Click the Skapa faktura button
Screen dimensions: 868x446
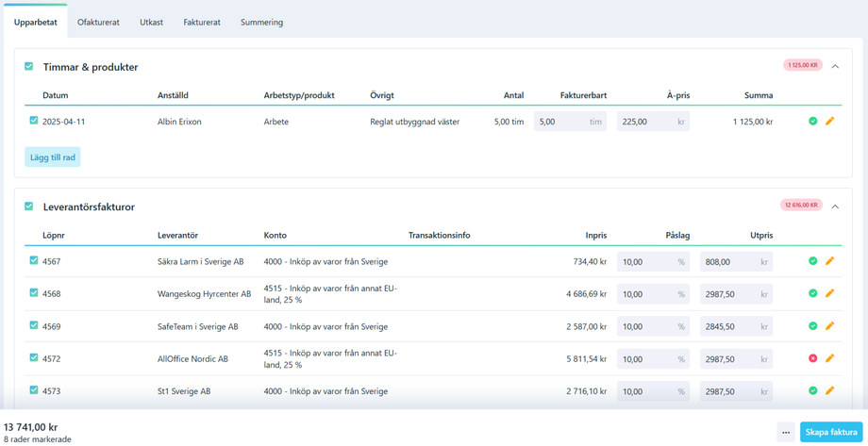831,433
